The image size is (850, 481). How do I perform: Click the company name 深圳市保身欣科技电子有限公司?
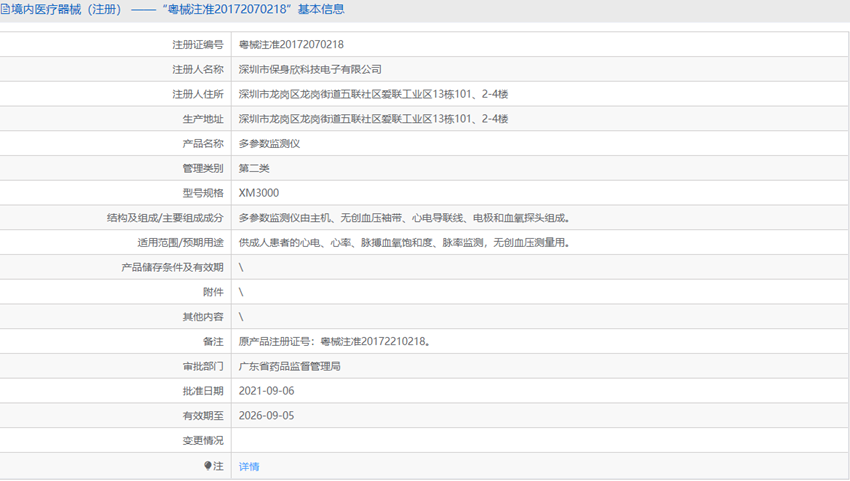coord(310,70)
